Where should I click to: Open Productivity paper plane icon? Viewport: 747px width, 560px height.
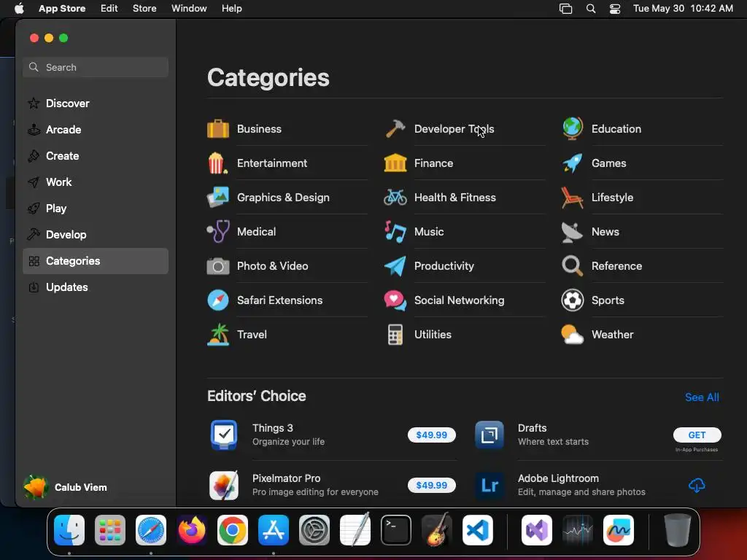[395, 265]
